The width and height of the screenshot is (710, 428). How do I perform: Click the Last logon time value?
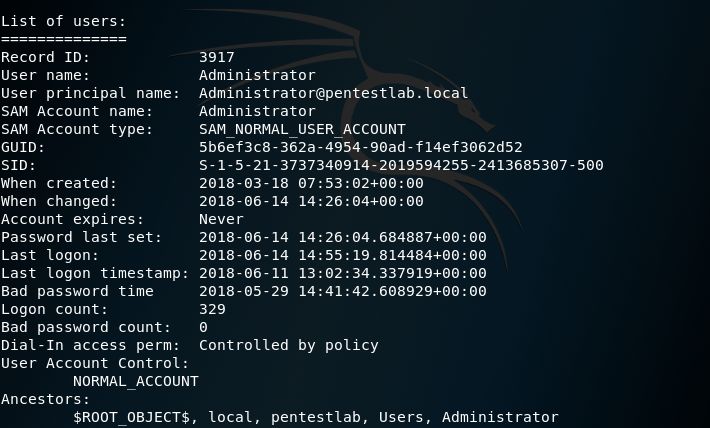coord(343,255)
